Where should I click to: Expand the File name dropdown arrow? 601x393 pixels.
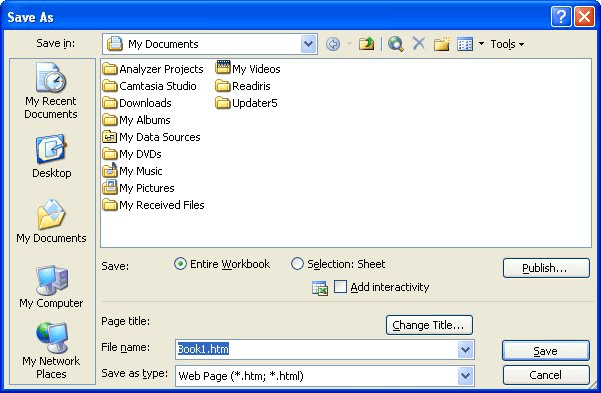tap(465, 350)
